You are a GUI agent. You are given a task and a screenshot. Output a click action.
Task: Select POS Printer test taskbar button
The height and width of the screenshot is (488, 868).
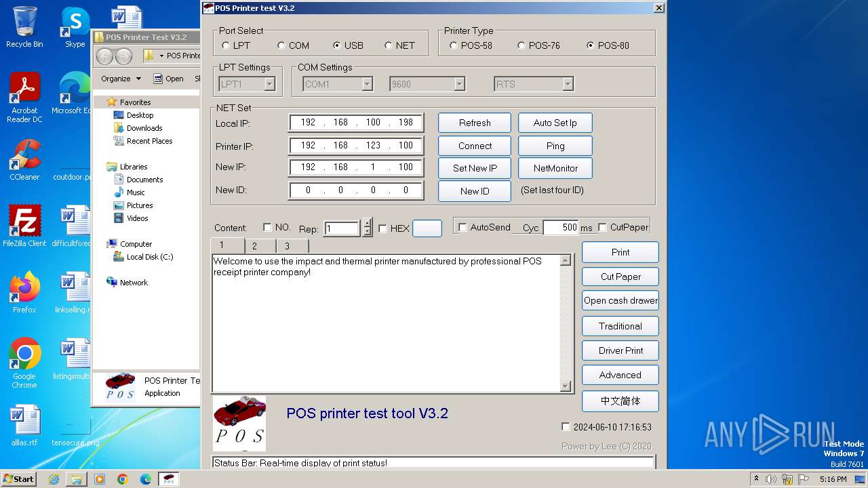pos(169,479)
